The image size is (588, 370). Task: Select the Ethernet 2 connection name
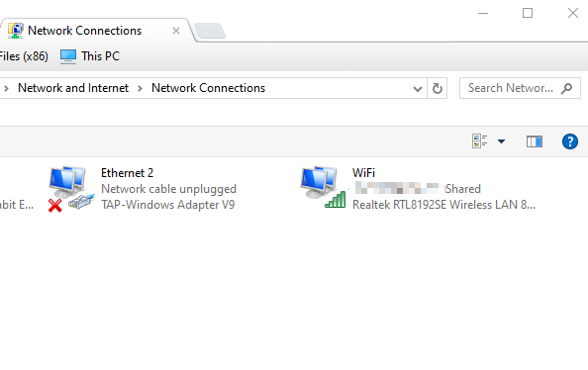(x=127, y=173)
